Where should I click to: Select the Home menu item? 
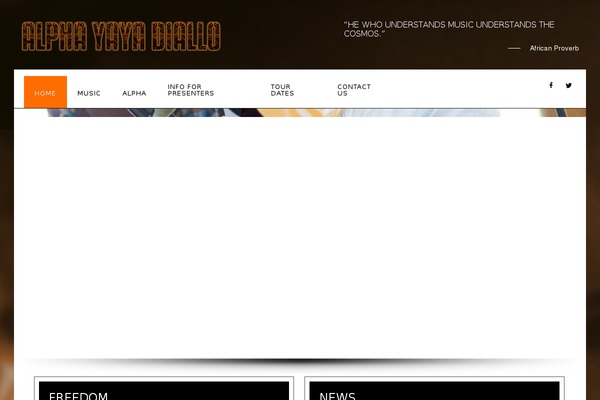[x=45, y=92]
